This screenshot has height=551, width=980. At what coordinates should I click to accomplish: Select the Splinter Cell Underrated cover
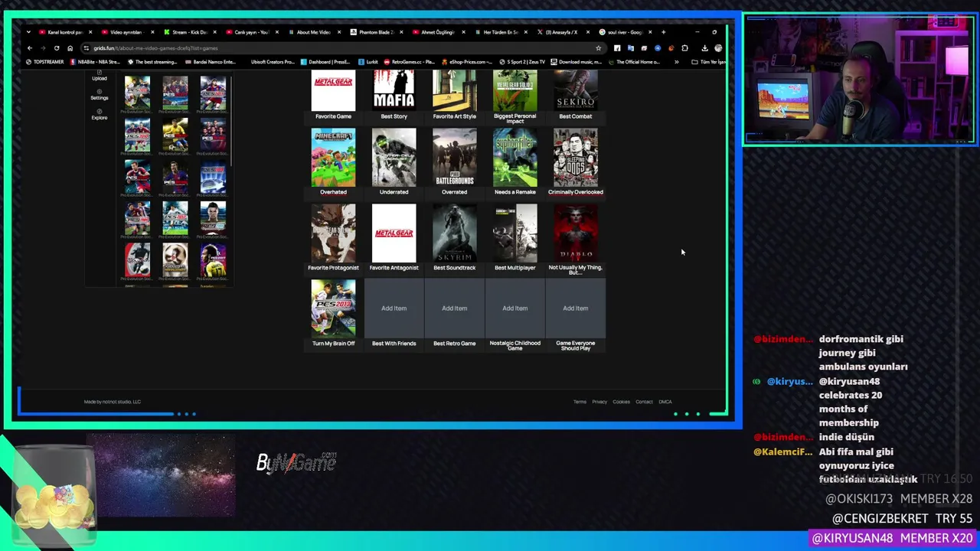(394, 158)
